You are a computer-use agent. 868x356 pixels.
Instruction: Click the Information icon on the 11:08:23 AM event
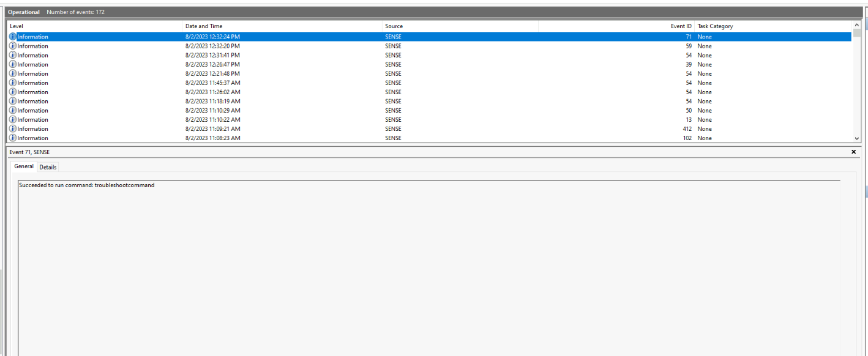12,138
